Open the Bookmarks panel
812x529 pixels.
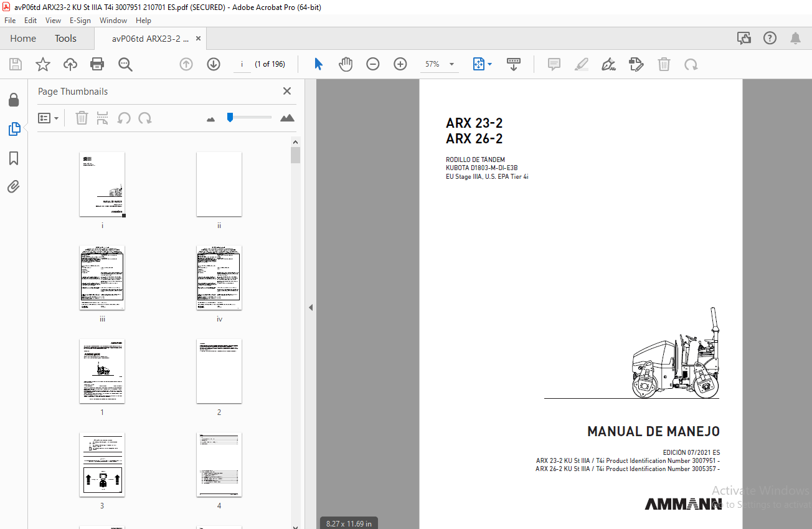(x=14, y=158)
